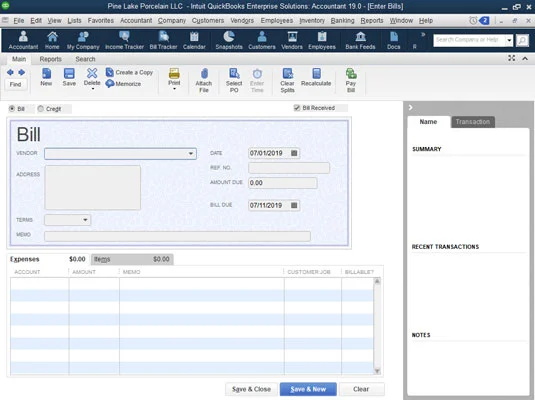Open the Bill Due calendar picker

pos(294,205)
